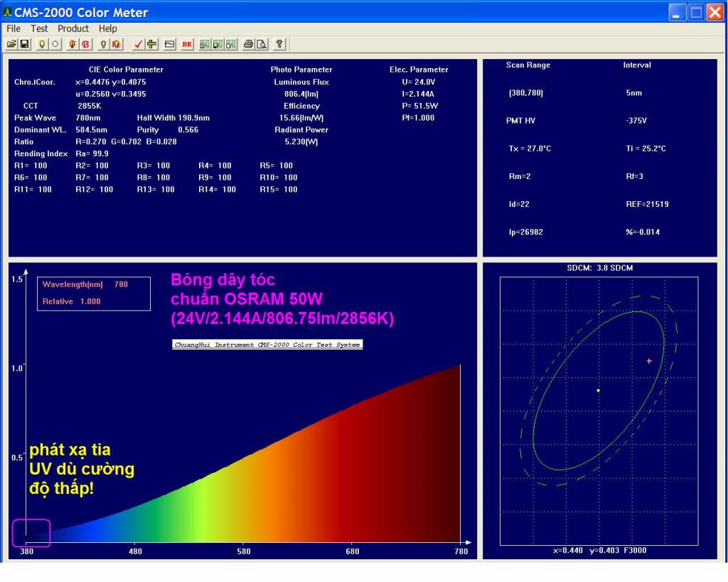Open the Test menu
Image resolution: width=728 pixels, height=582 pixels.
(x=39, y=28)
